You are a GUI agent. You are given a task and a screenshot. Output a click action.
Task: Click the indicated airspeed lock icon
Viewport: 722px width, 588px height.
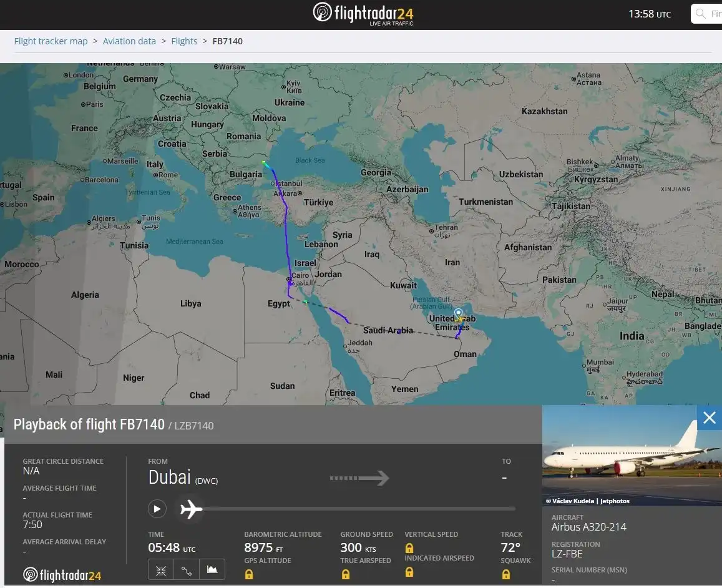coord(409,572)
